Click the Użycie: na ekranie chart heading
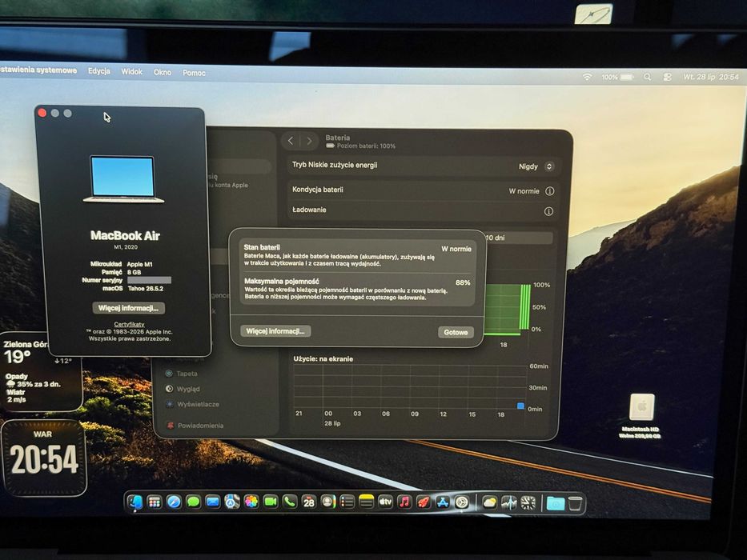 tap(323, 358)
